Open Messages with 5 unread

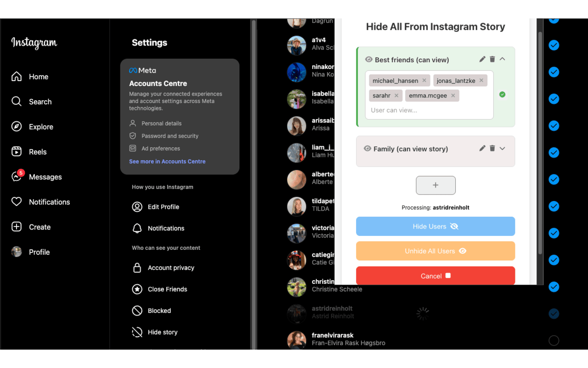(x=36, y=177)
